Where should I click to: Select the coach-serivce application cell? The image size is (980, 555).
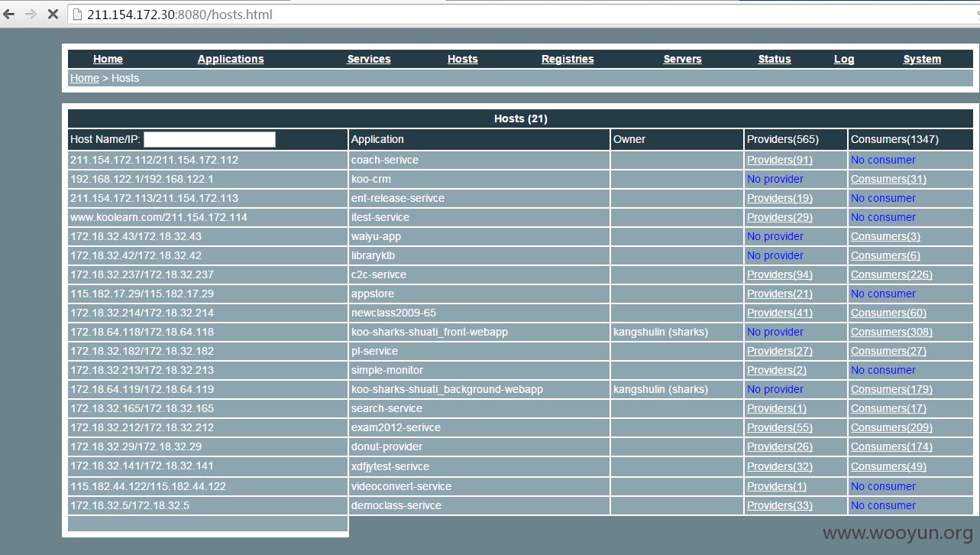[480, 160]
